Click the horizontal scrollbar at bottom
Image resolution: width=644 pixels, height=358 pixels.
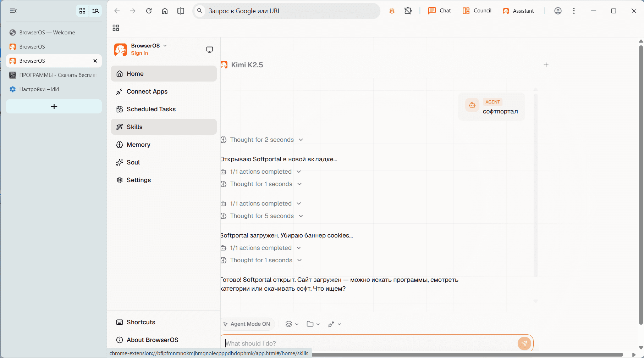pos(468,354)
